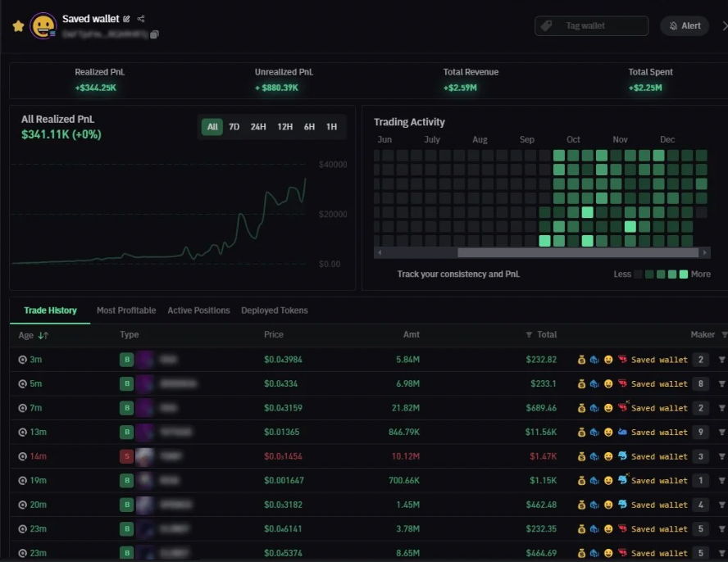Click the darkest green square in the More legend
Image resolution: width=728 pixels, height=562 pixels.
click(651, 274)
